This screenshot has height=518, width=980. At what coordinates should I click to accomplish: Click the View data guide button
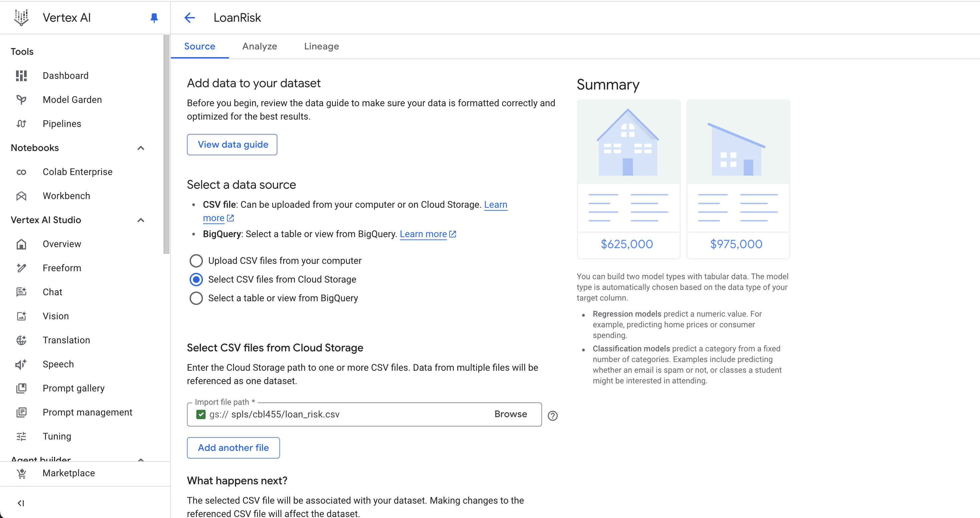[232, 145]
